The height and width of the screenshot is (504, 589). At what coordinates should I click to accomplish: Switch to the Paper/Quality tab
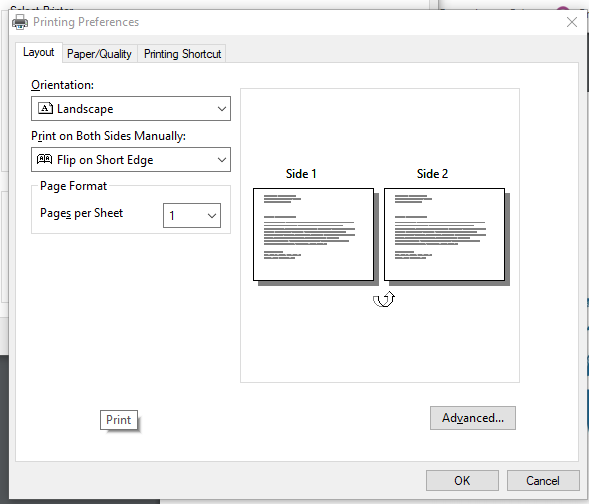[100, 54]
